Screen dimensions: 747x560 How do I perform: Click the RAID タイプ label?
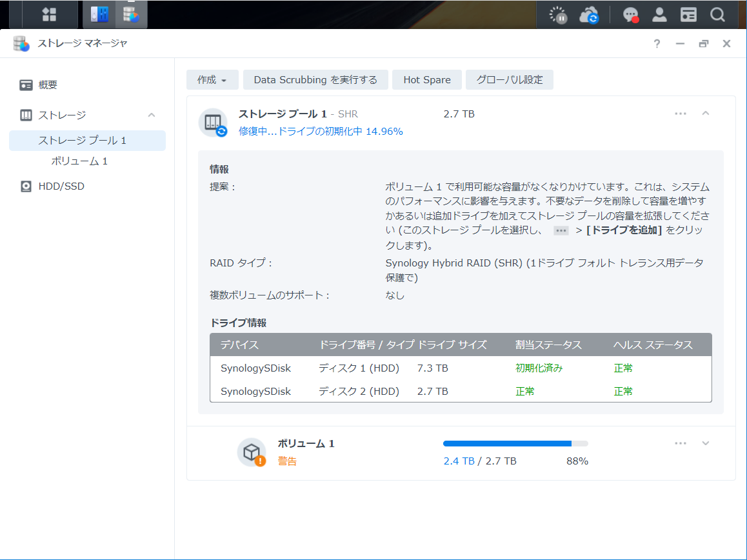(241, 263)
